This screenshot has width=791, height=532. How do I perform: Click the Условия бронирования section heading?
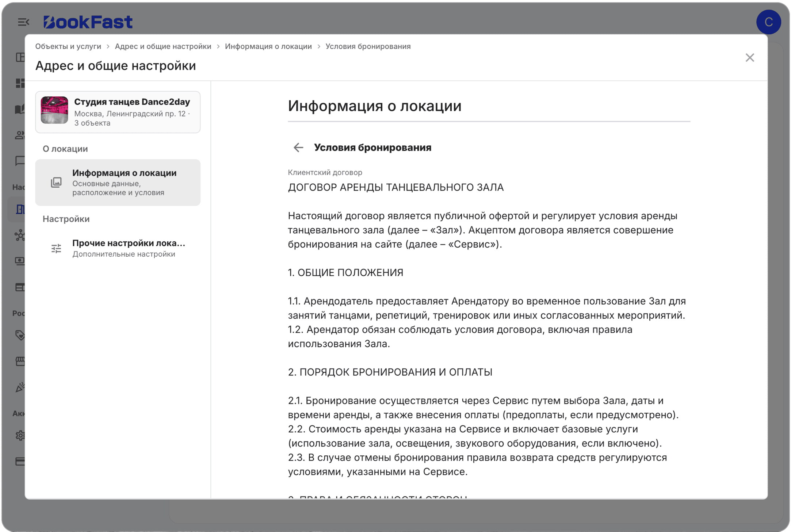pyautogui.click(x=372, y=148)
